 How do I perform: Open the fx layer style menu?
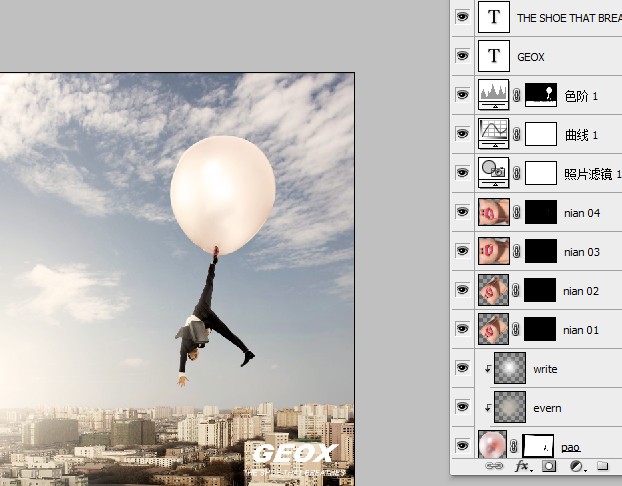pos(524,466)
